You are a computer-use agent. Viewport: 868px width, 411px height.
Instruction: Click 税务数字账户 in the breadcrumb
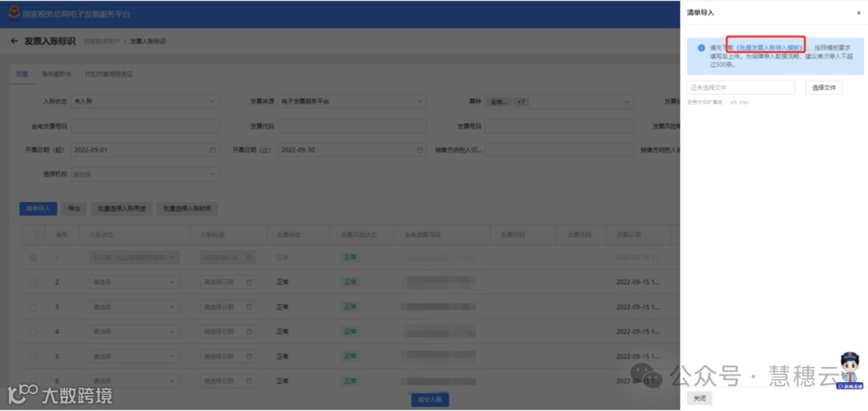tap(101, 42)
